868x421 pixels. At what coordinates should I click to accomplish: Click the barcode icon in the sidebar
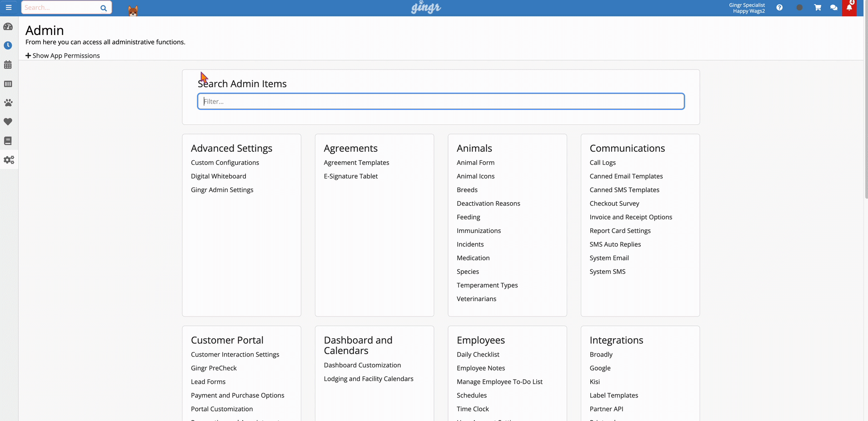(x=8, y=84)
